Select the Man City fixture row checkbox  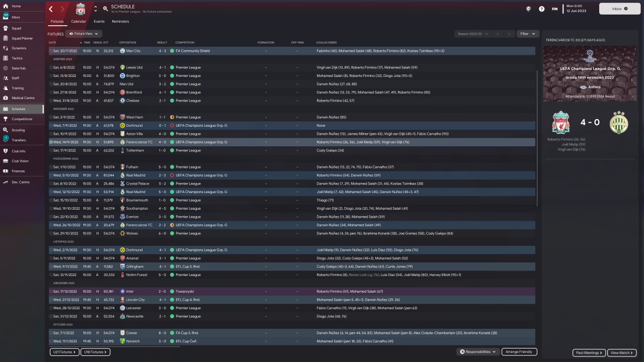coord(51,51)
